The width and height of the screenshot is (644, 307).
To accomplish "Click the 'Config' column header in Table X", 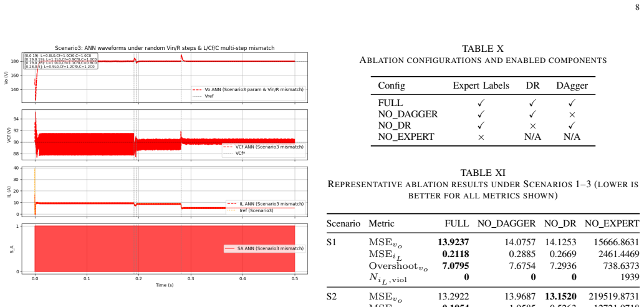I will click(392, 85).
